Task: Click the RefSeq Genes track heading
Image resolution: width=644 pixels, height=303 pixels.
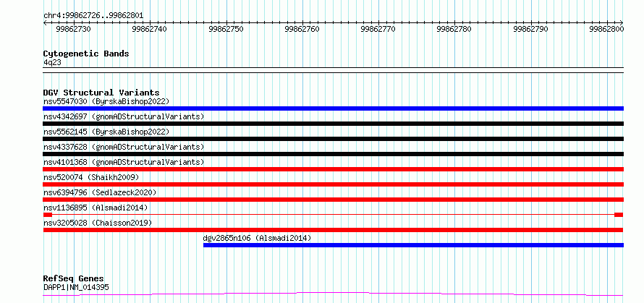Action: tap(73, 279)
